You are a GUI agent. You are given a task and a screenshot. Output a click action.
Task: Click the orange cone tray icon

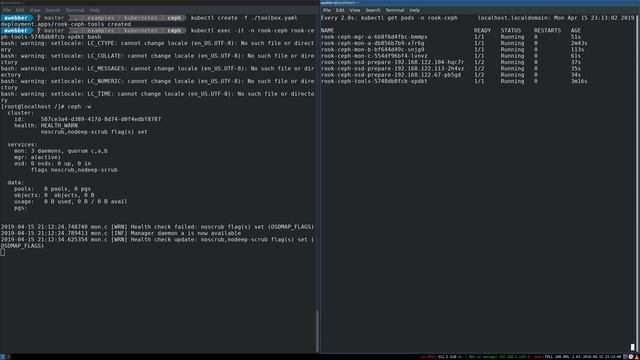(x=637, y=357)
